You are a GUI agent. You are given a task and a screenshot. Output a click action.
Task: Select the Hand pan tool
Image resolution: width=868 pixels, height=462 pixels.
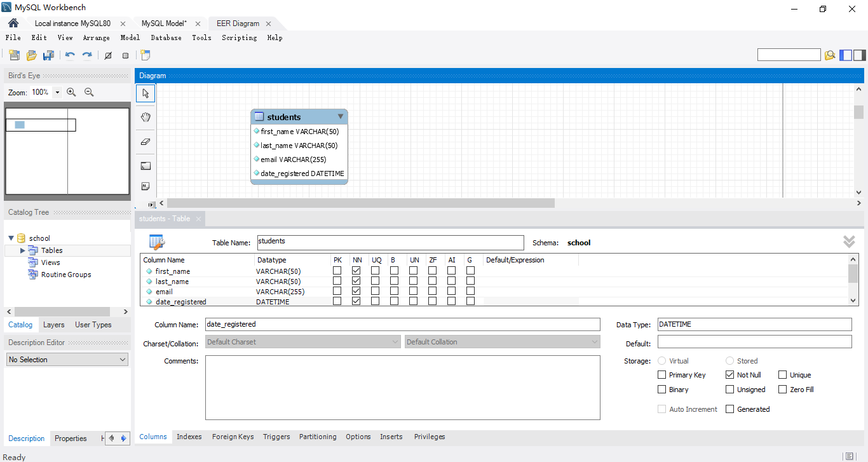[x=146, y=118]
